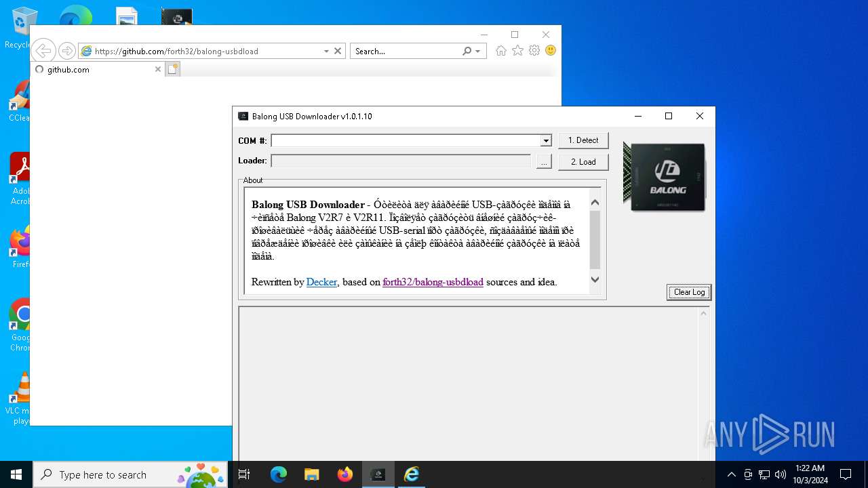Open the Windows Start menu
The width and height of the screenshot is (868, 488).
pyautogui.click(x=16, y=474)
